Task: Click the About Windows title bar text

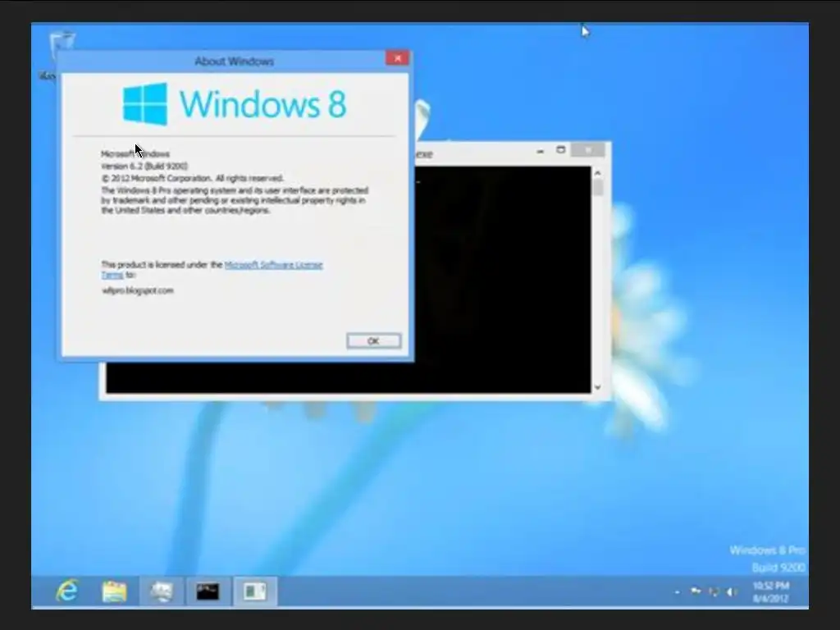Action: pos(234,61)
